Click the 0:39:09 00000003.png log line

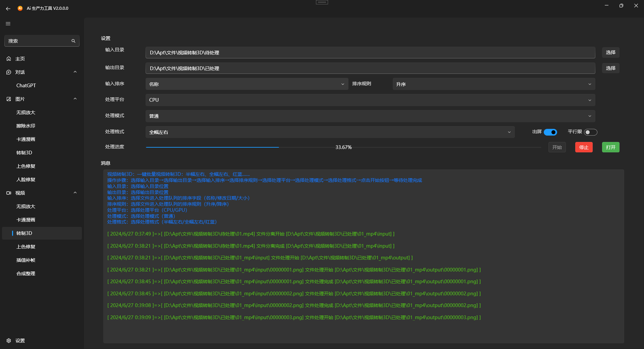[x=294, y=317]
